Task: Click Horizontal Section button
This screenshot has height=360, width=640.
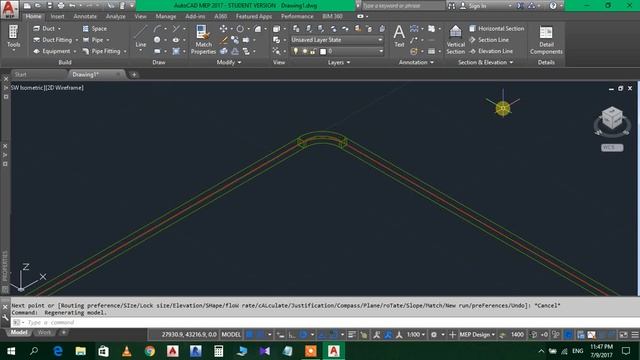Action: tap(497, 29)
